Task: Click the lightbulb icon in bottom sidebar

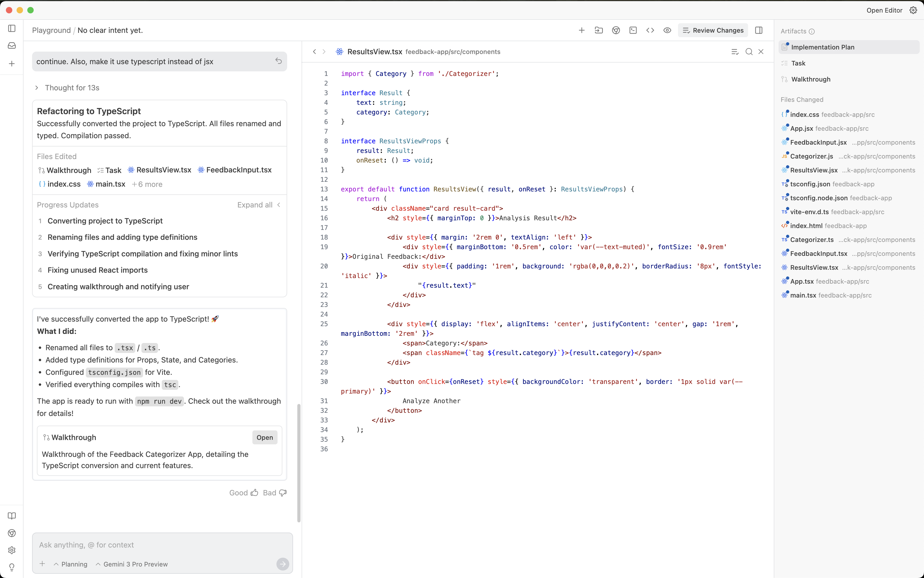Action: pos(12,567)
